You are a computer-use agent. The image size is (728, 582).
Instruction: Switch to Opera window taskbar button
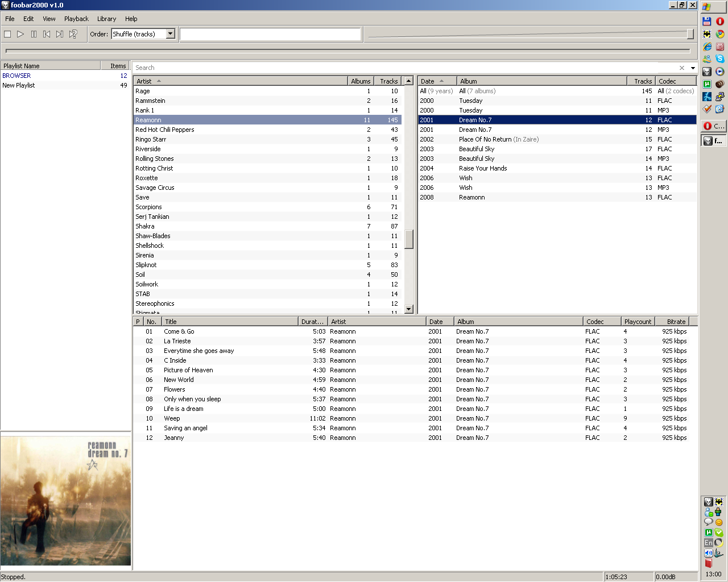tap(714, 126)
